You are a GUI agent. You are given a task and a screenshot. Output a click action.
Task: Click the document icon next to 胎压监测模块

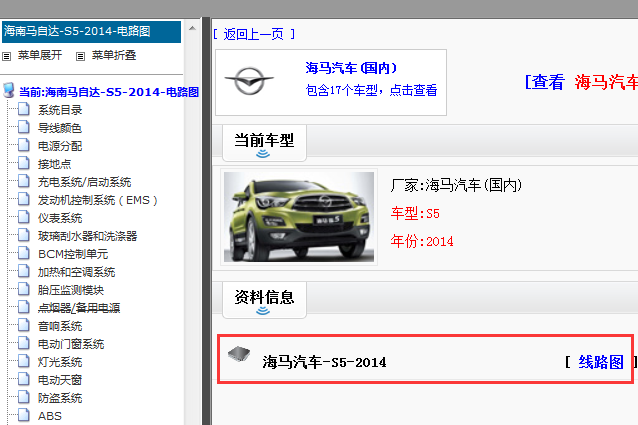[x=24, y=289]
